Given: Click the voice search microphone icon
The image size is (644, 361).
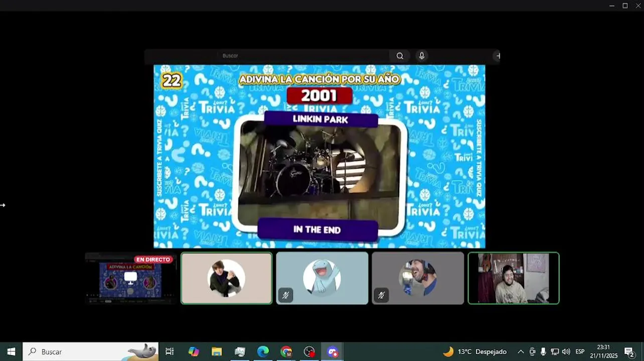Looking at the screenshot, I should tap(422, 56).
